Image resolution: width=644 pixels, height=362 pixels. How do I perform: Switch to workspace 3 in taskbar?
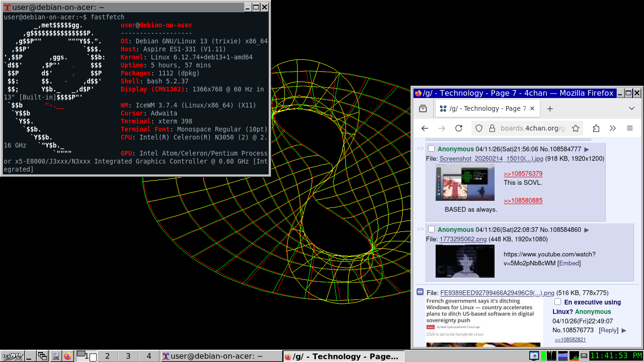pos(128,356)
